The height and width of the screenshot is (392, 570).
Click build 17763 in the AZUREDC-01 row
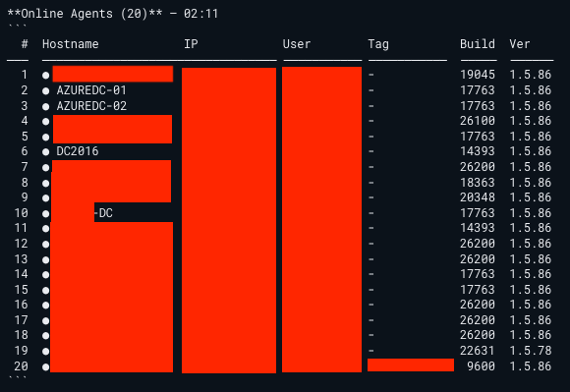click(x=478, y=90)
